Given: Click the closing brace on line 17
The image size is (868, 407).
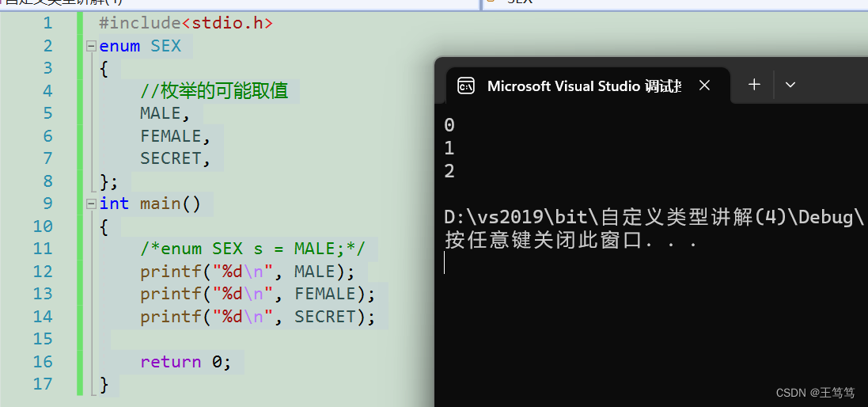Looking at the screenshot, I should click(104, 384).
